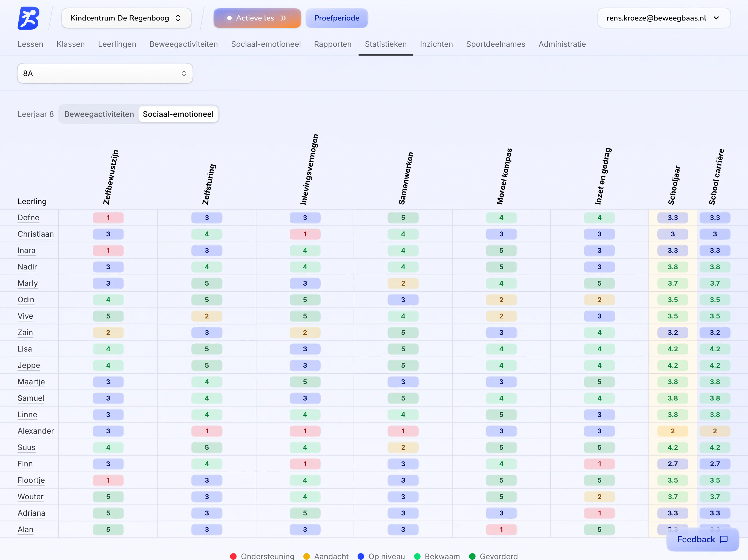The width and height of the screenshot is (748, 560).
Task: Switch to Beweegactiviteiten segment toggle
Action: pos(99,114)
